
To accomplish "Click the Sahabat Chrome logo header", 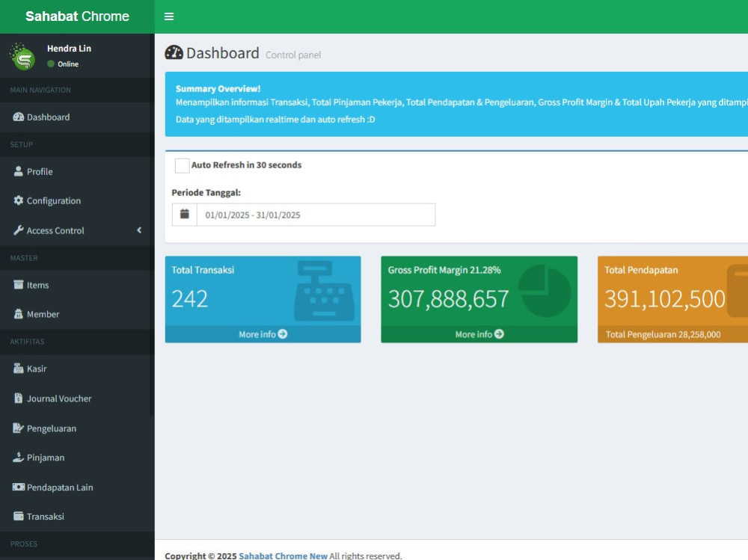I will [77, 16].
